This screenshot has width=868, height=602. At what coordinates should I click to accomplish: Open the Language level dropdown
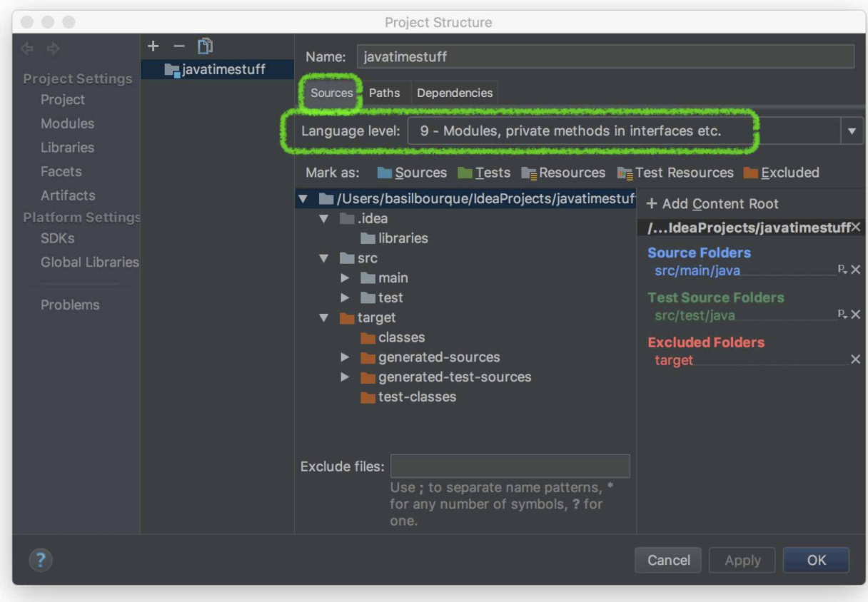click(850, 131)
